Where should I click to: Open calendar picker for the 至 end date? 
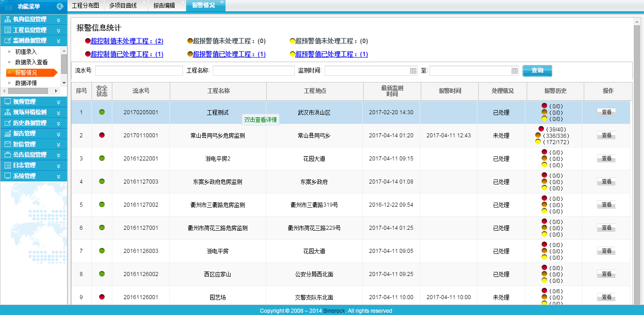514,71
